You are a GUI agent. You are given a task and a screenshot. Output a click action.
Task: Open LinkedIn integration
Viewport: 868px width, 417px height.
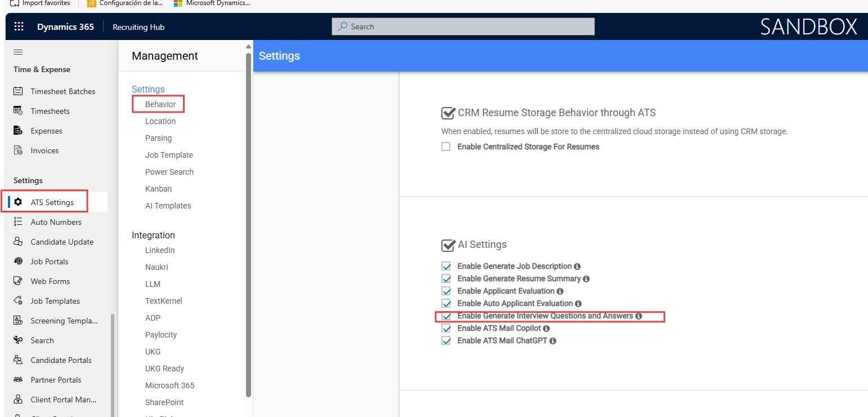(x=160, y=250)
